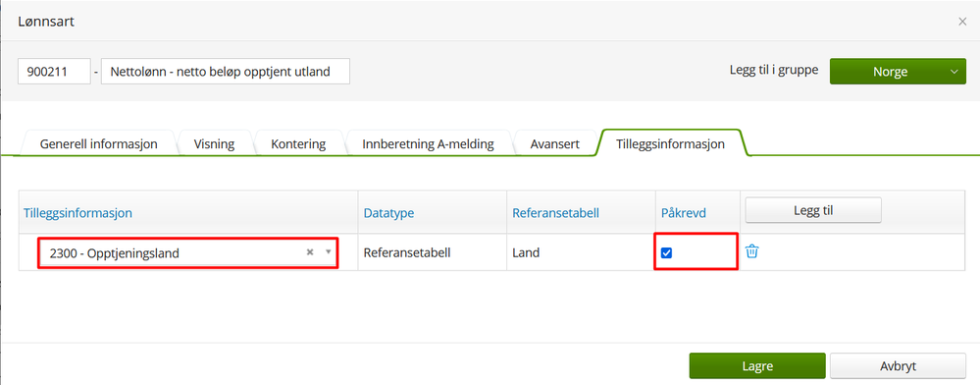Close the Lønnsart dialog

tap(962, 22)
